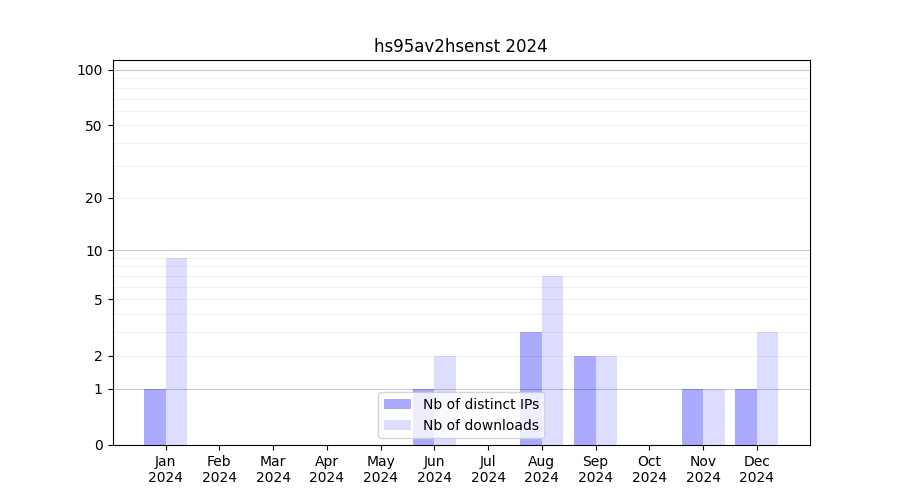Click the 100 tick on y-axis

(90, 70)
